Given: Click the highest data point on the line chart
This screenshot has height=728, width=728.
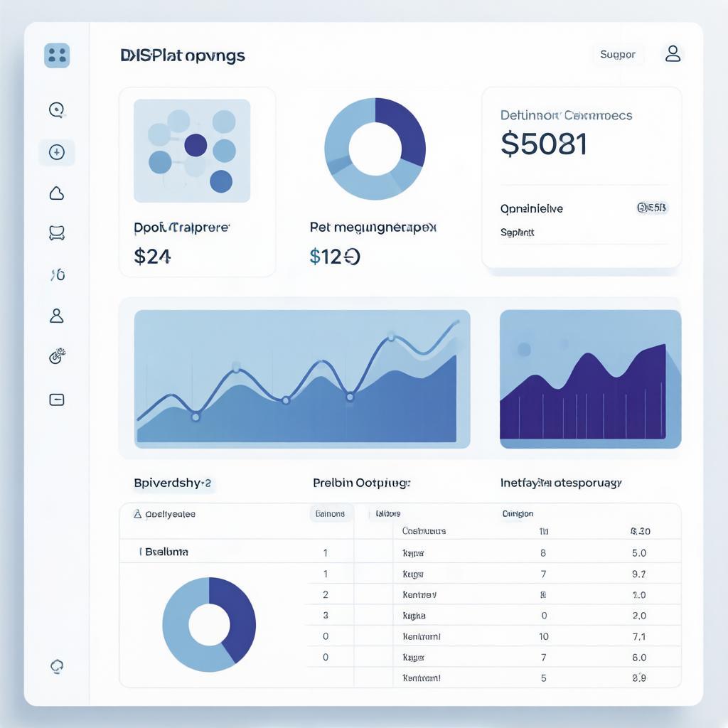Looking at the screenshot, I should click(x=391, y=336).
